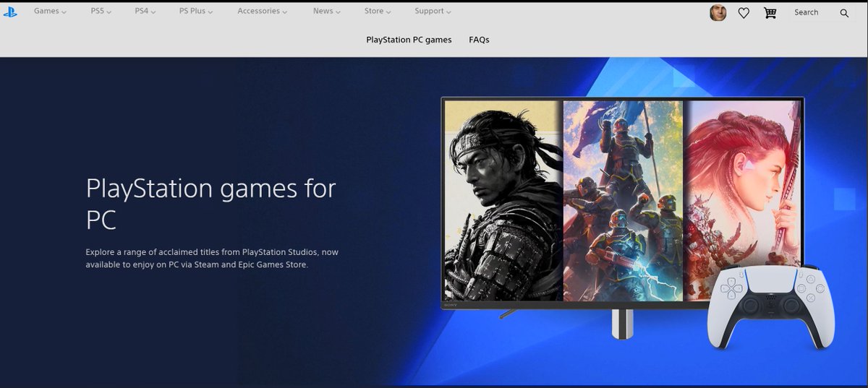Viewport: 868px width, 388px height.
Task: Expand the Store dropdown menu
Action: [x=378, y=12]
